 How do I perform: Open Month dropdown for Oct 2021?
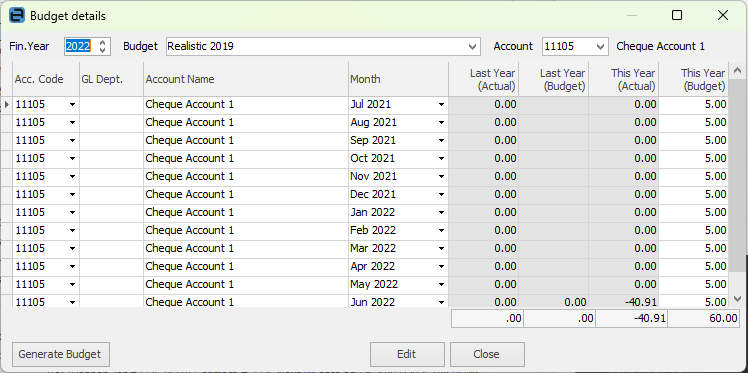coord(441,159)
